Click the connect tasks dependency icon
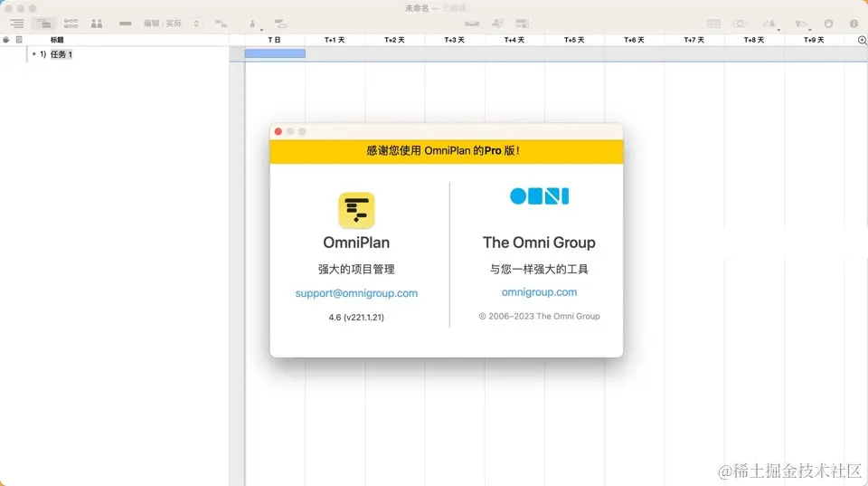The image size is (868, 486). click(x=221, y=24)
